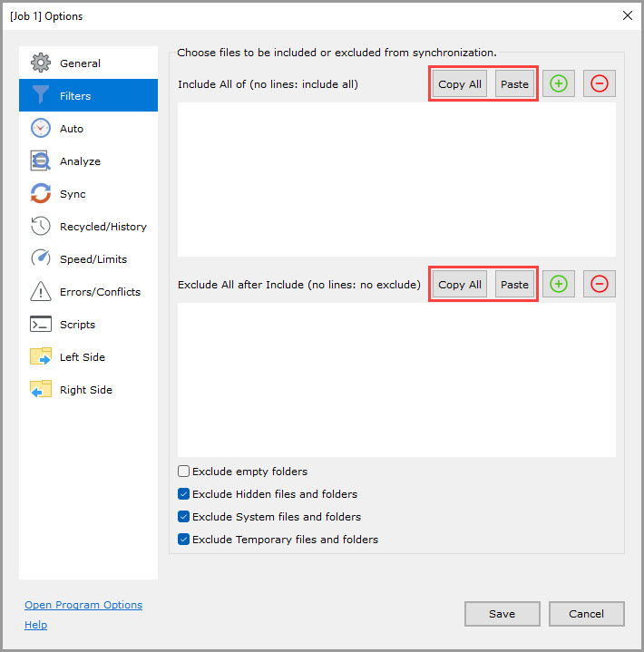Click the green plus icon for Exclude list
The image size is (644, 652).
559,285
